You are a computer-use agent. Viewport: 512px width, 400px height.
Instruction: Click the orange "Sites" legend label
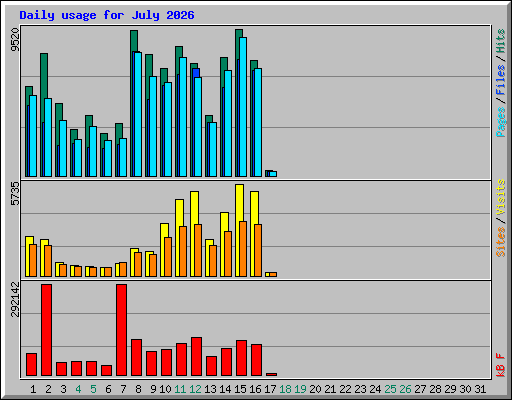(x=501, y=242)
